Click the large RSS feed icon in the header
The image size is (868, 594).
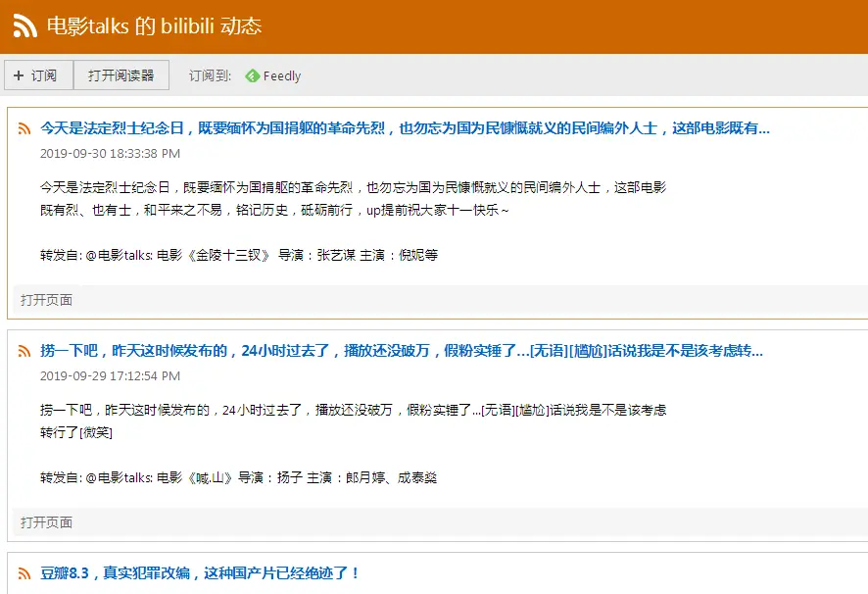[x=24, y=26]
